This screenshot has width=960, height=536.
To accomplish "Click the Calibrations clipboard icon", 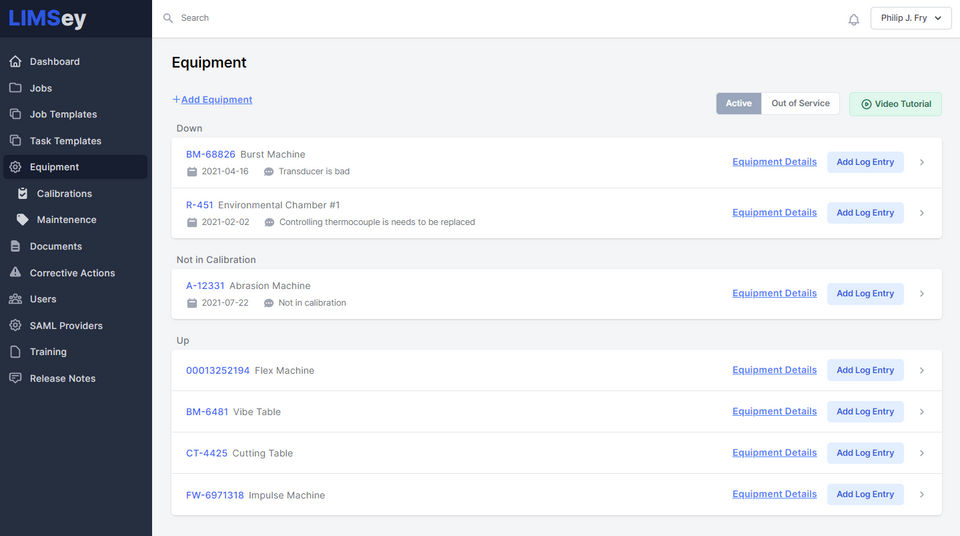I will pos(23,194).
